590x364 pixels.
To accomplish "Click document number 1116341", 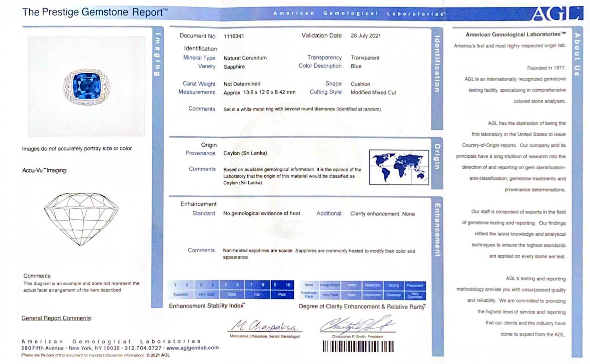I will [x=234, y=36].
